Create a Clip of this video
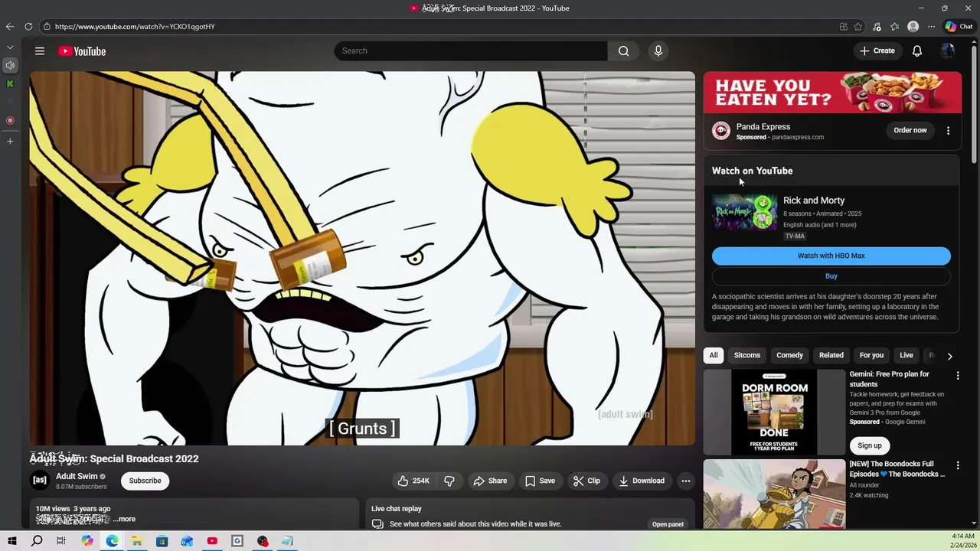The width and height of the screenshot is (980, 551). coord(586,481)
